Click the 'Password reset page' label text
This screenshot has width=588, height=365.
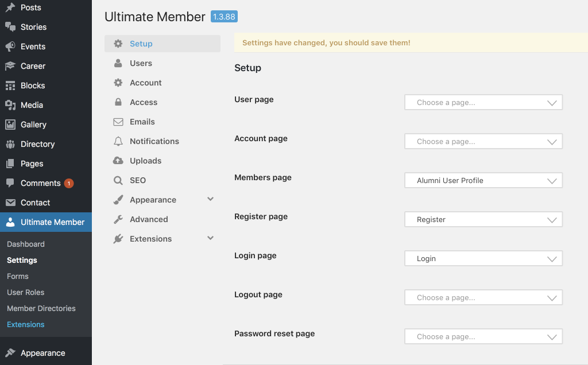pyautogui.click(x=274, y=333)
